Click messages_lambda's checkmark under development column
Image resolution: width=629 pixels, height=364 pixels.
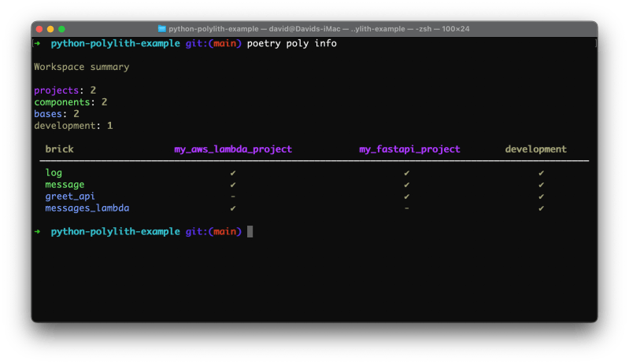tap(541, 208)
